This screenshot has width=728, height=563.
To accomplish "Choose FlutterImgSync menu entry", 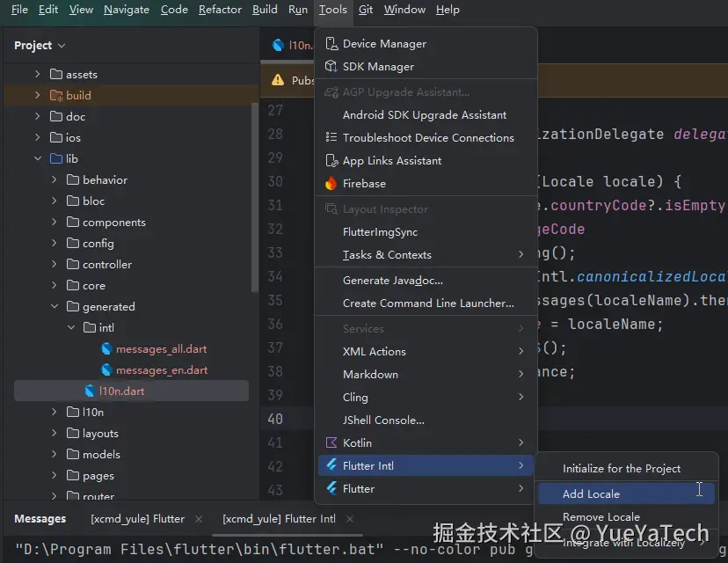I will (426, 231).
